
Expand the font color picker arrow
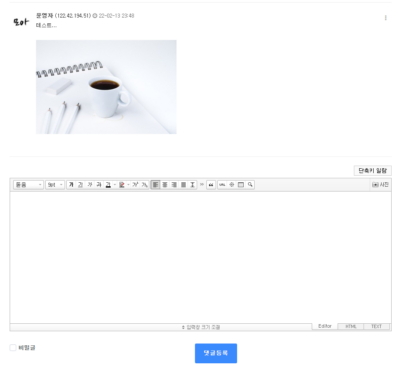[115, 185]
